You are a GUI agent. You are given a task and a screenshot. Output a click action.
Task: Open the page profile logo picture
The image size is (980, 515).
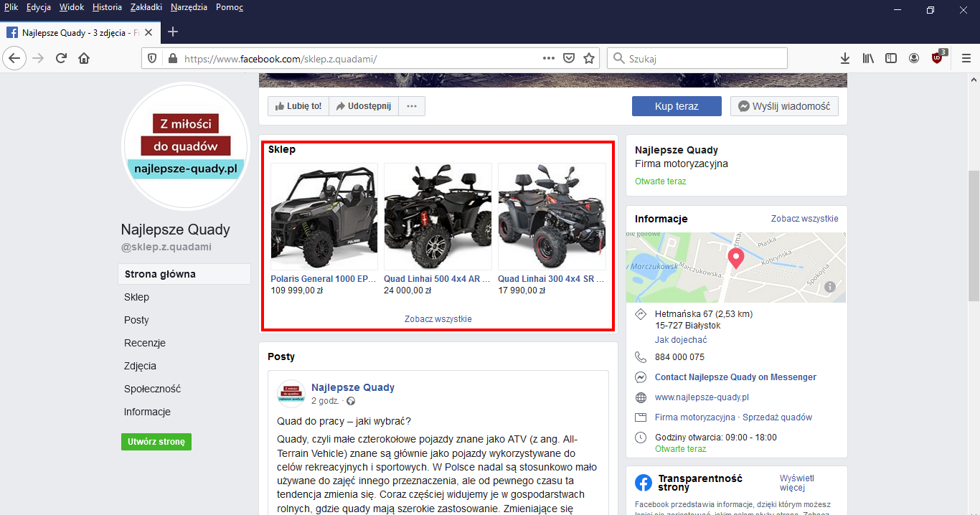186,146
